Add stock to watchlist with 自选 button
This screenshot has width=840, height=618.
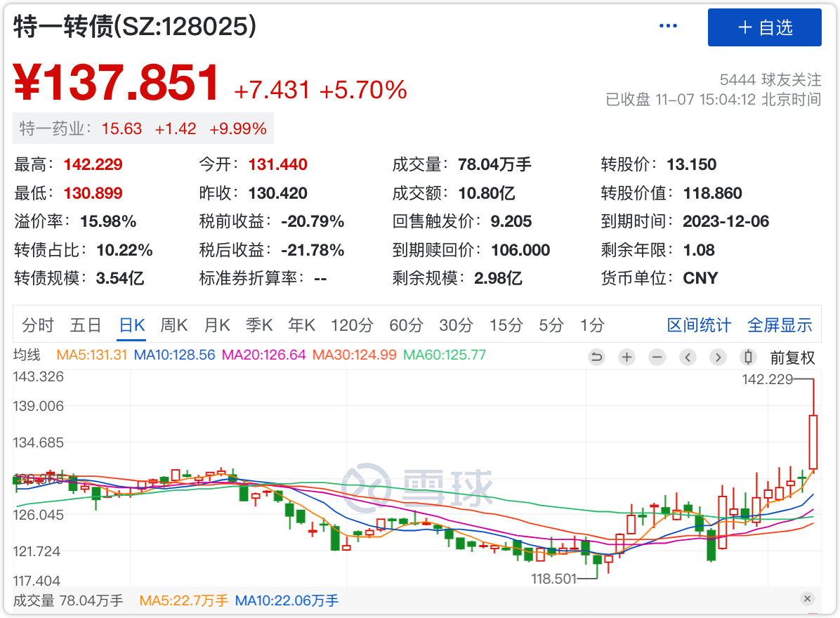tap(764, 27)
